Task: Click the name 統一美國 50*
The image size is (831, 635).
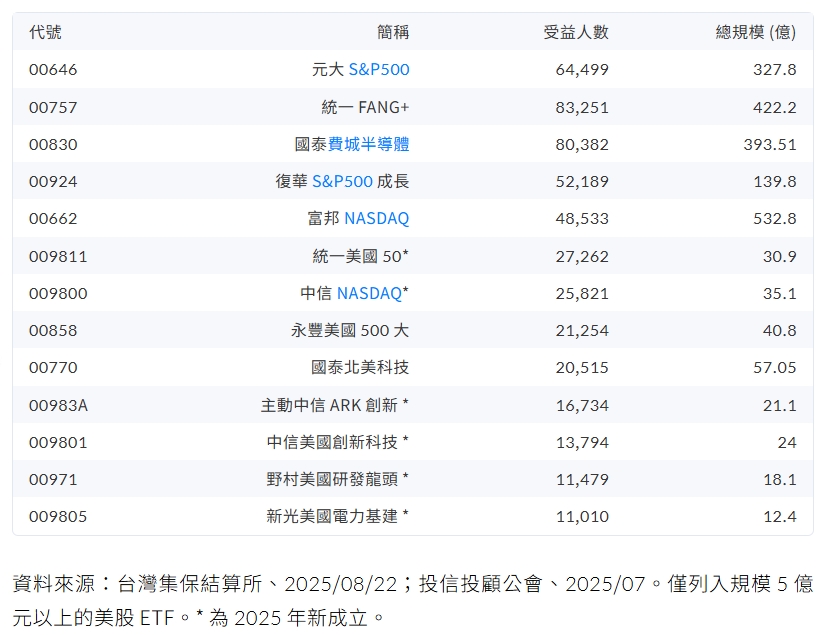Action: [x=361, y=257]
